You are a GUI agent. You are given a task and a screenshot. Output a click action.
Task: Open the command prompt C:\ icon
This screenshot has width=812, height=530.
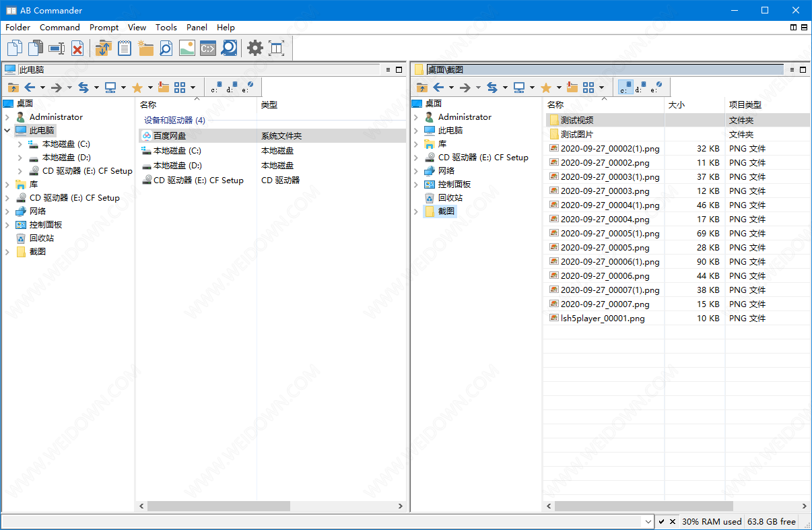click(208, 48)
